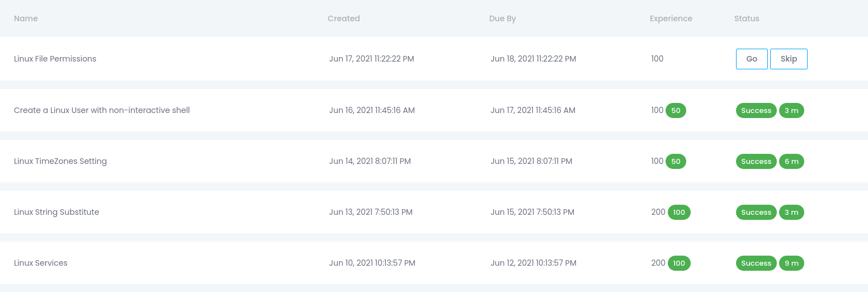The height and width of the screenshot is (292, 868).
Task: Skip the Linux File Permissions task
Action: coord(789,59)
